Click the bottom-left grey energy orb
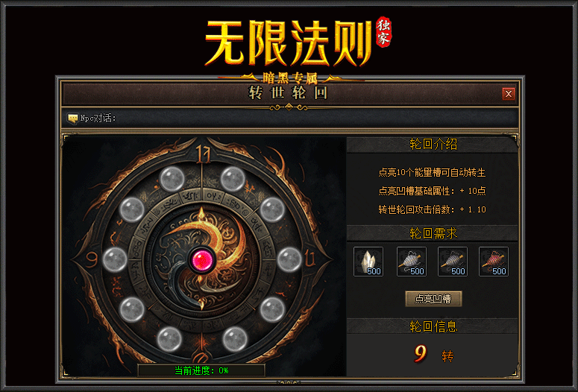Viewport: 578px width, 392px height. pos(169,339)
